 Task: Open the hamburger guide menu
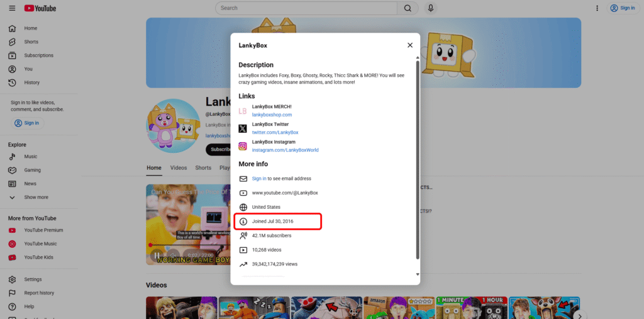tap(13, 8)
